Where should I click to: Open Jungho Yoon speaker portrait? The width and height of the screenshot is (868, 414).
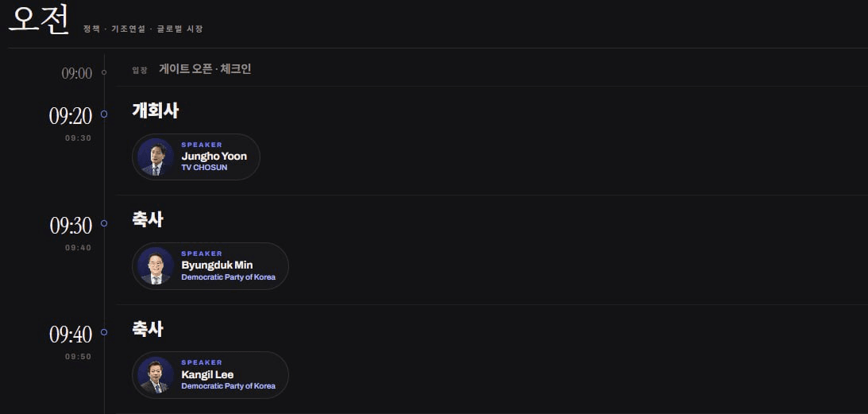tap(156, 157)
